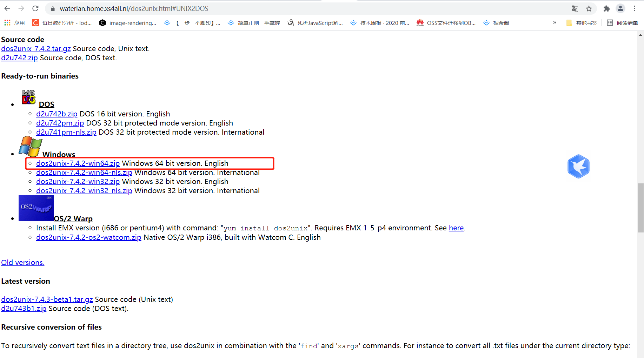Click the browser profile avatar icon
The height and width of the screenshot is (358, 644).
point(620,8)
